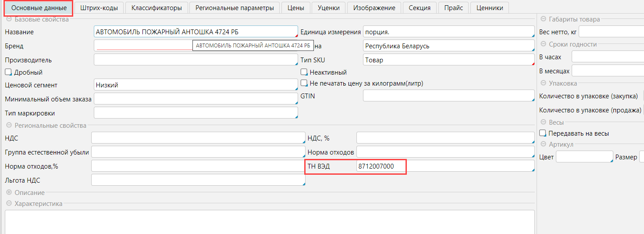Enable the Дробный checkbox
The image size is (644, 234).
point(8,72)
